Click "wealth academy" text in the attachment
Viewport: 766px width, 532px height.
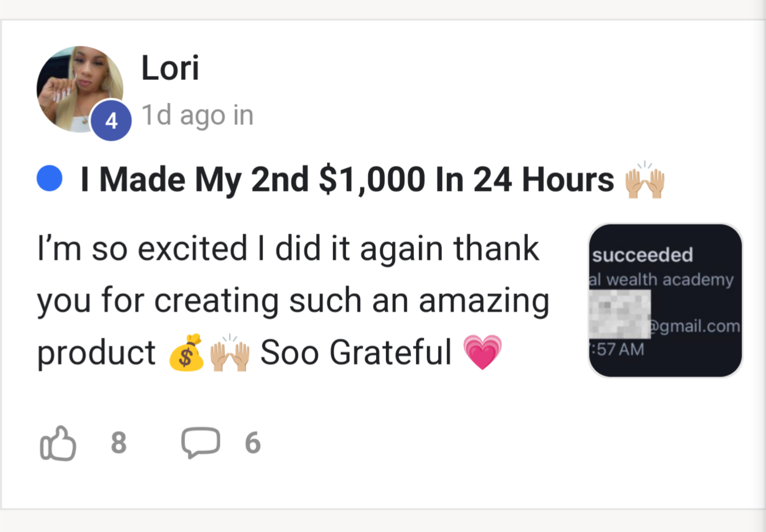click(669, 279)
